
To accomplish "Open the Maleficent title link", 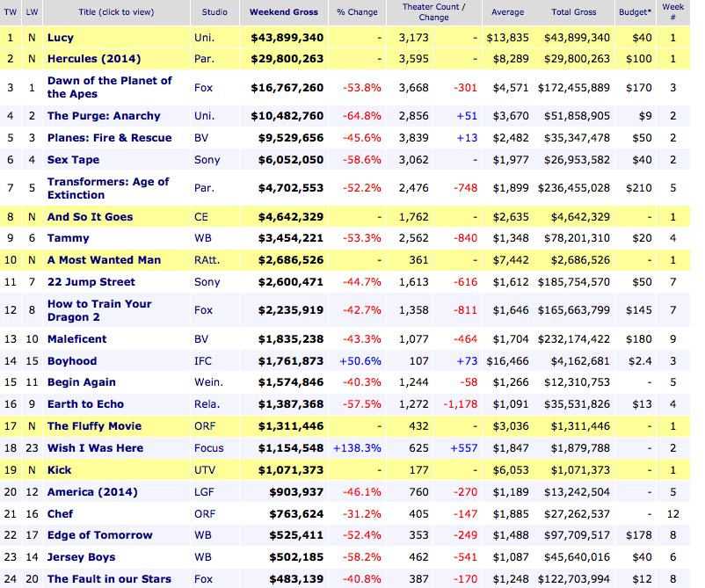I will click(76, 339).
